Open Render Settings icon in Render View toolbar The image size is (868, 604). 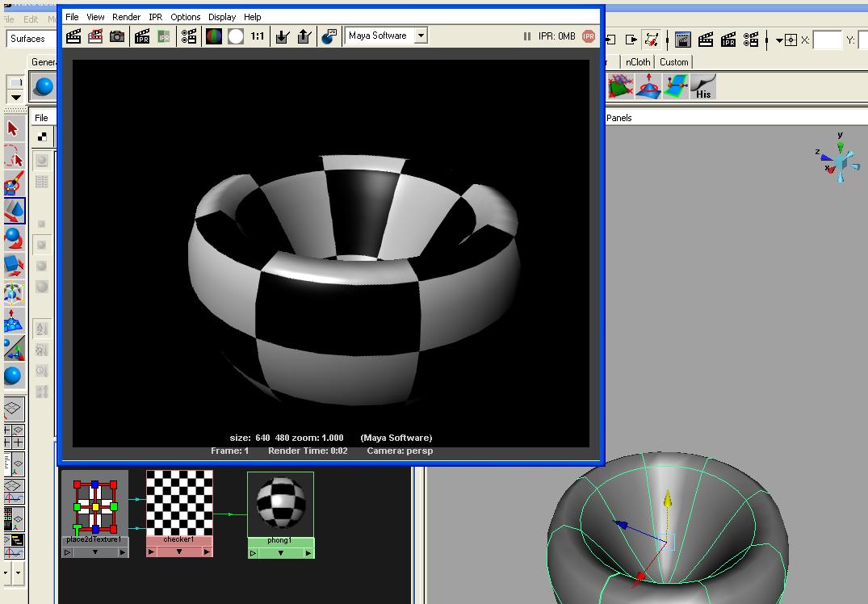coord(189,36)
